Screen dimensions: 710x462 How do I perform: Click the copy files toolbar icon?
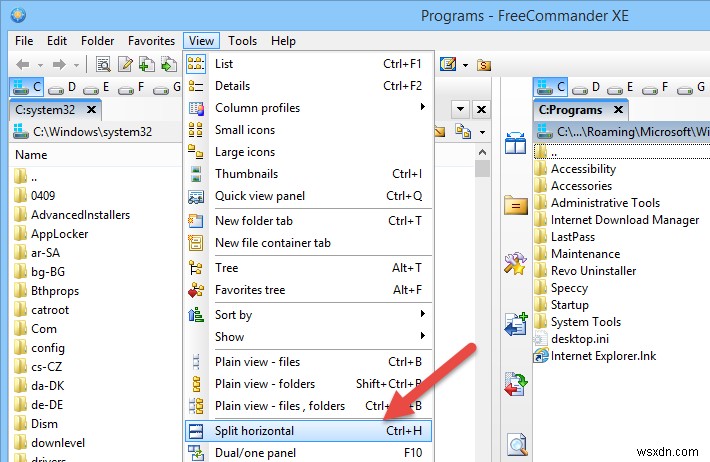click(146, 65)
